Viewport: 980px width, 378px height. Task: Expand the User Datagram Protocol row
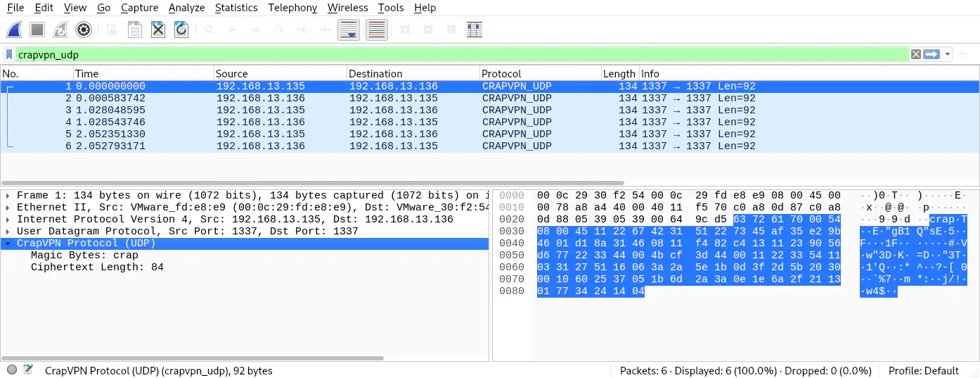(7, 232)
